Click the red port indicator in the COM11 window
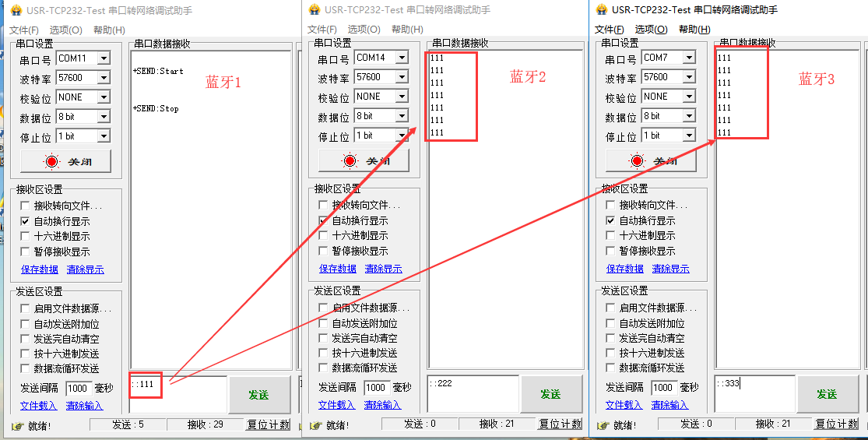 click(x=52, y=162)
